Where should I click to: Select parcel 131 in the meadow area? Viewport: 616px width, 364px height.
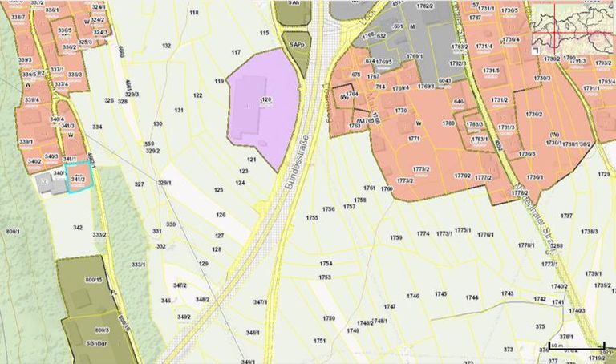[179, 110]
